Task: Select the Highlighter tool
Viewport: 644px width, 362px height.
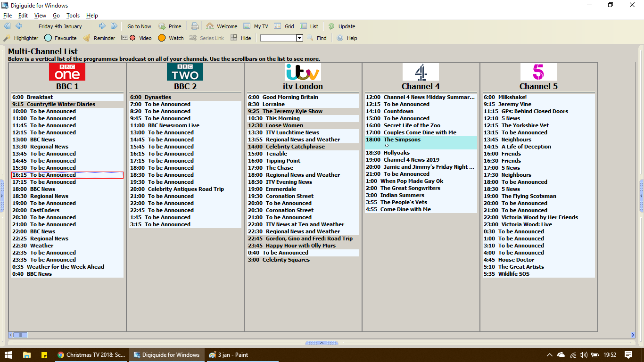Action: coord(21,38)
